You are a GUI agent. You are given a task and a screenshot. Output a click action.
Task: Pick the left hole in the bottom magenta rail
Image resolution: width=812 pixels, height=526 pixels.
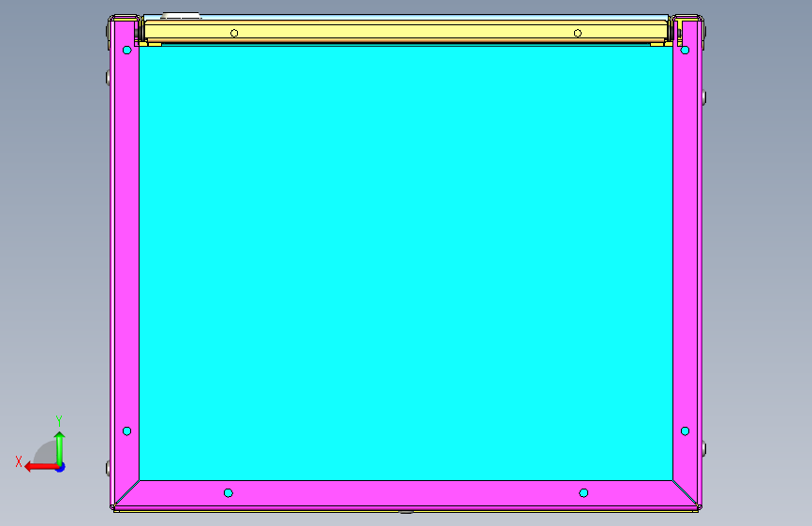229,493
